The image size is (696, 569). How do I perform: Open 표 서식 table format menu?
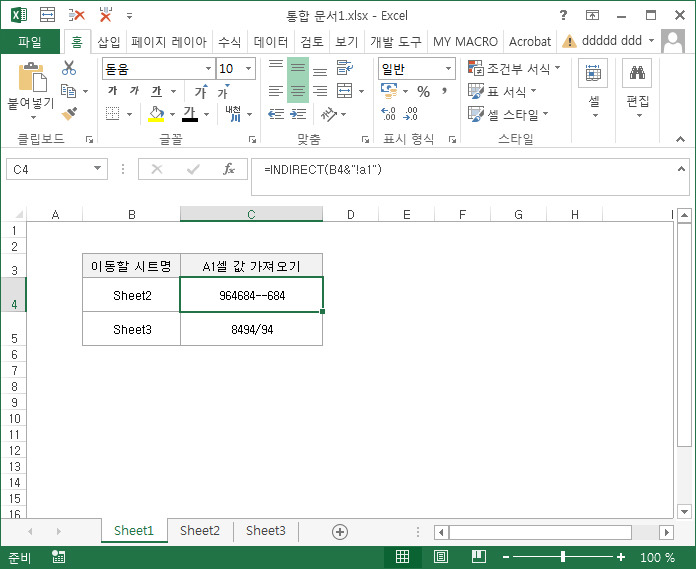click(x=502, y=91)
